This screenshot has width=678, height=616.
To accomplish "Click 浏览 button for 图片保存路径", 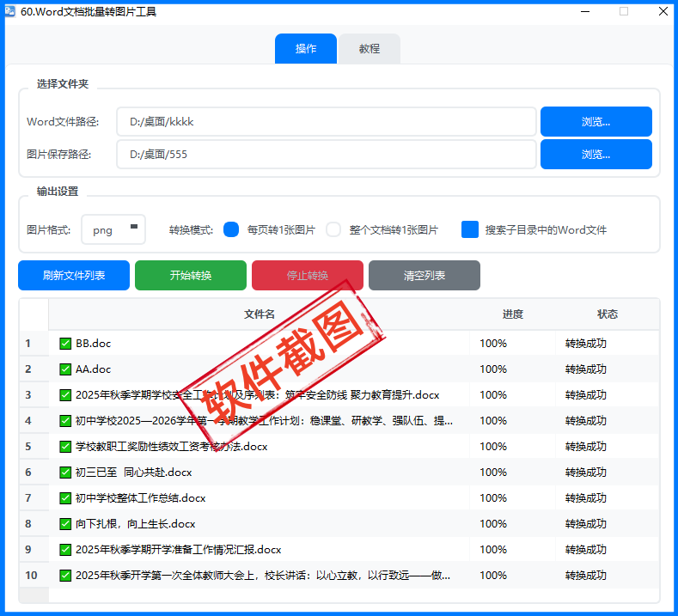I will point(596,155).
